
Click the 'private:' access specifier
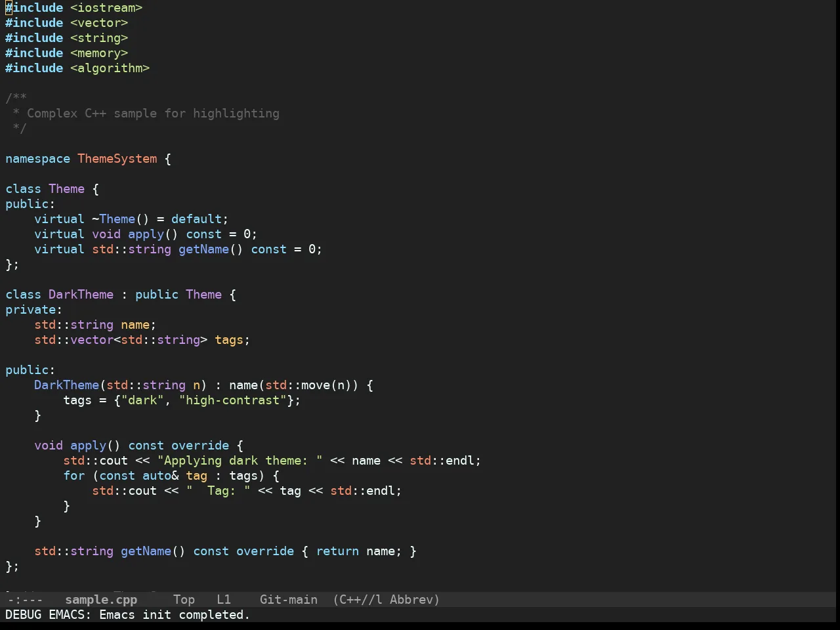click(x=34, y=310)
